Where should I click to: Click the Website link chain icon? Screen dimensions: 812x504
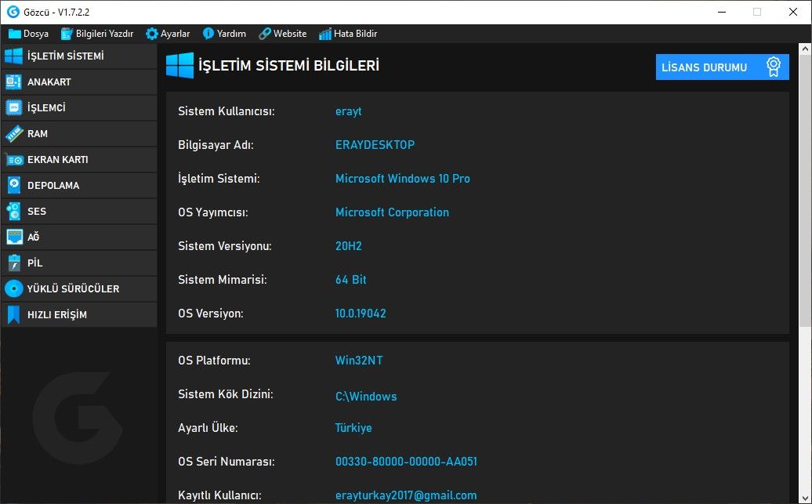(x=265, y=34)
